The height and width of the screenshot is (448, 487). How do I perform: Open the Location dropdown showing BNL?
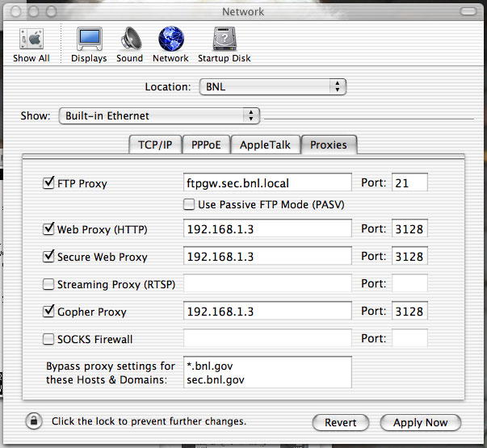(x=271, y=86)
